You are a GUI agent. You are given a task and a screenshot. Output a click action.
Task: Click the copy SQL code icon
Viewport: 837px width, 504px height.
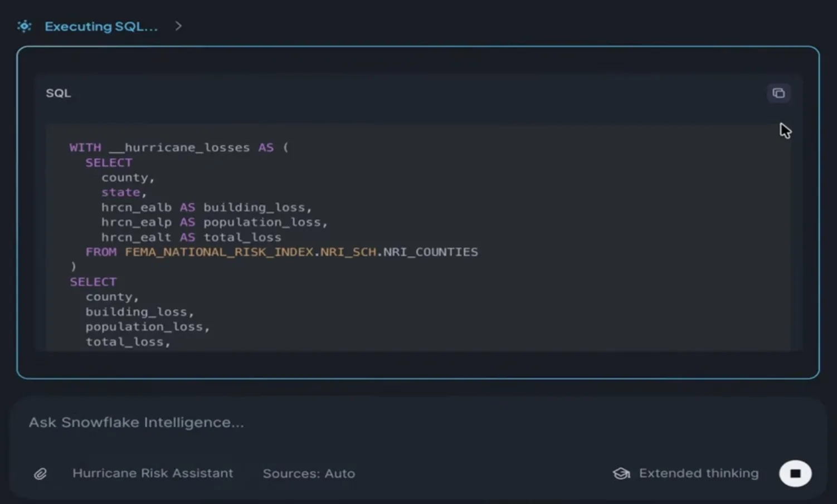coord(778,93)
